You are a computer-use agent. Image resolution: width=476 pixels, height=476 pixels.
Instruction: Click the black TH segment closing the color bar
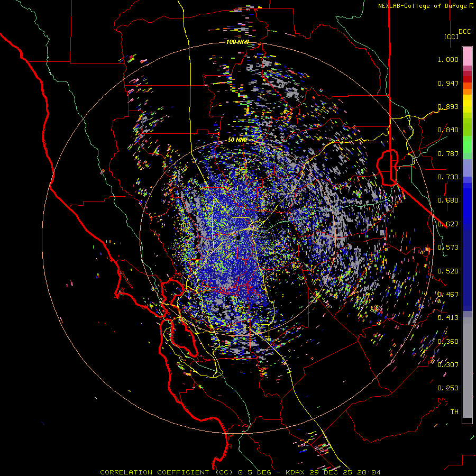pyautogui.click(x=467, y=420)
